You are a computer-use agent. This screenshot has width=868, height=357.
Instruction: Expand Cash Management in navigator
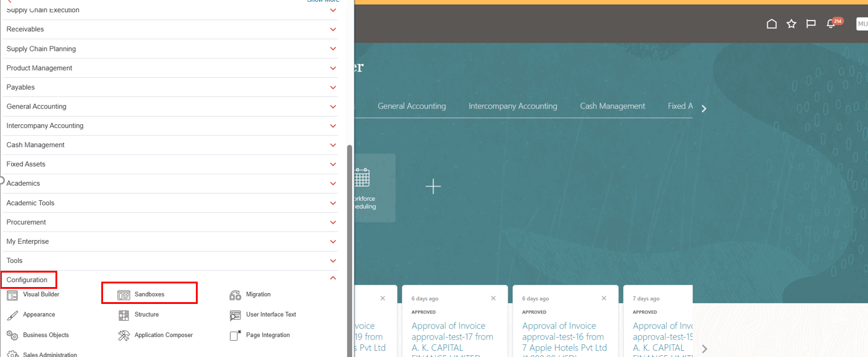tap(333, 145)
